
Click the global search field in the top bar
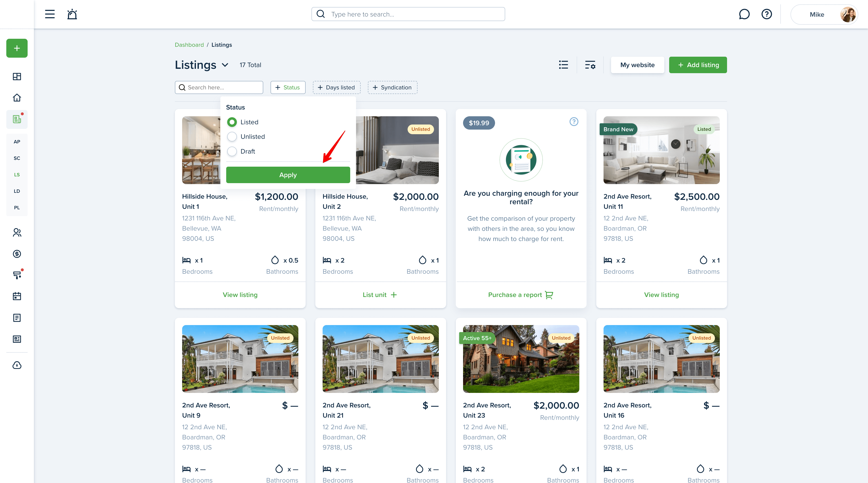(408, 14)
